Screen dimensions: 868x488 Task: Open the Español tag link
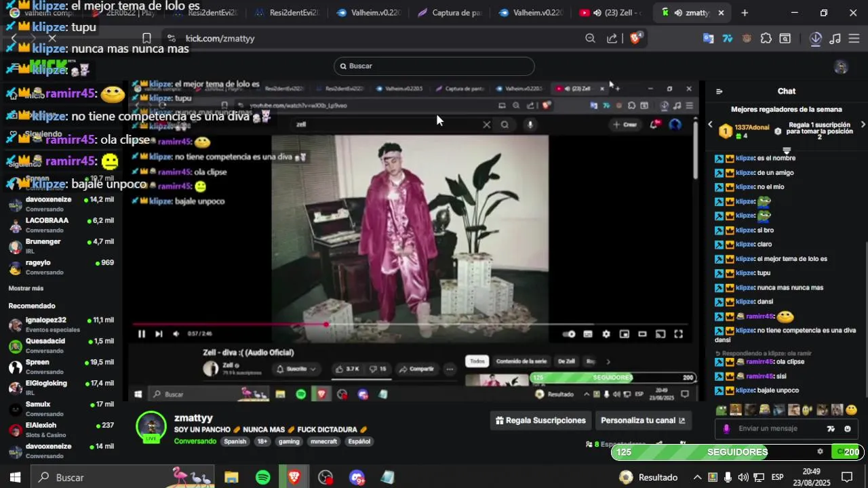coord(359,441)
